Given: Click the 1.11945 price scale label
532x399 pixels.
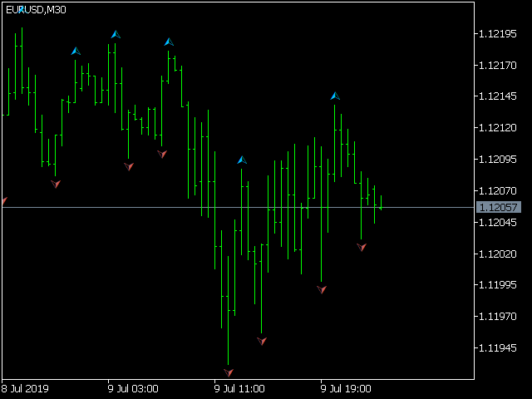Looking at the screenshot, I should 497,347.
